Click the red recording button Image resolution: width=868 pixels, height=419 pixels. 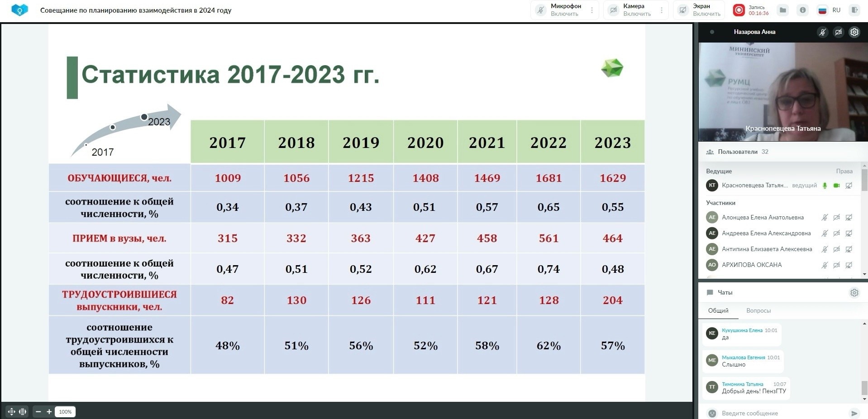[739, 10]
